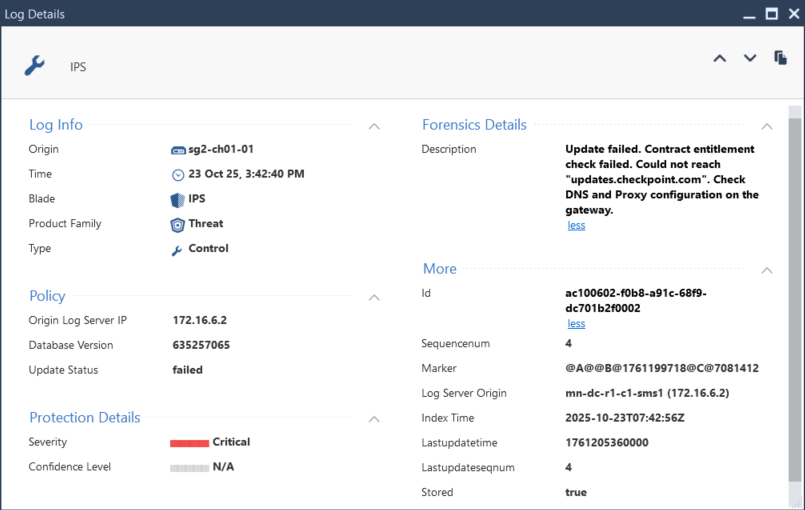This screenshot has width=805, height=510.
Task: Go to next log with down arrow
Action: [x=750, y=59]
